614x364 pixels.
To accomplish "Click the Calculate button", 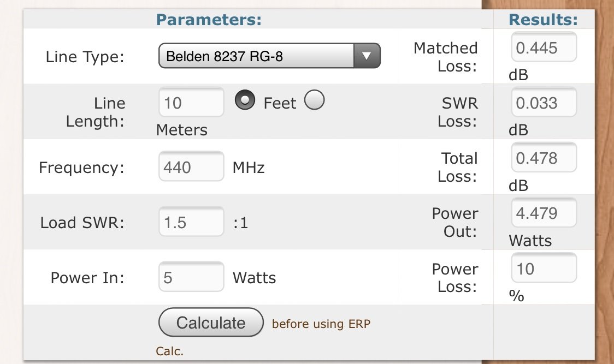I will [x=211, y=323].
